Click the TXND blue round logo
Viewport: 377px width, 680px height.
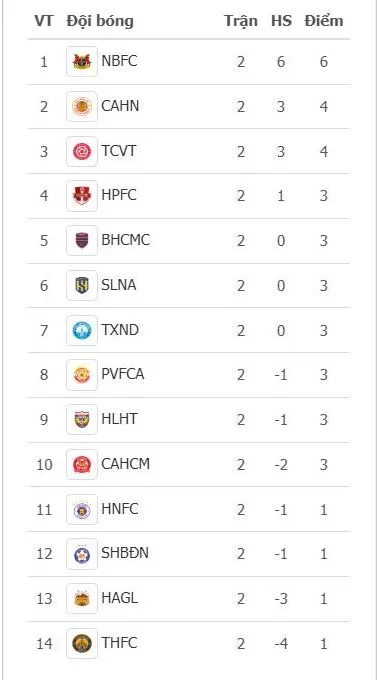(x=82, y=330)
